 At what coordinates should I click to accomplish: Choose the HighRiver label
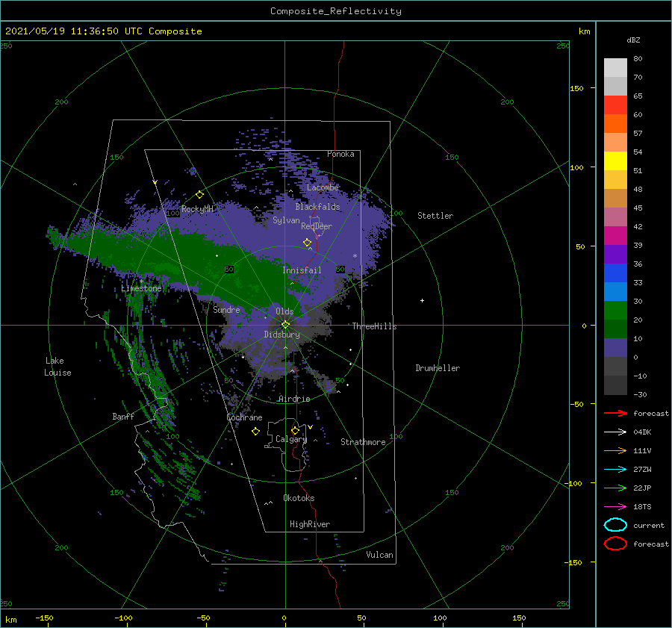click(x=310, y=524)
